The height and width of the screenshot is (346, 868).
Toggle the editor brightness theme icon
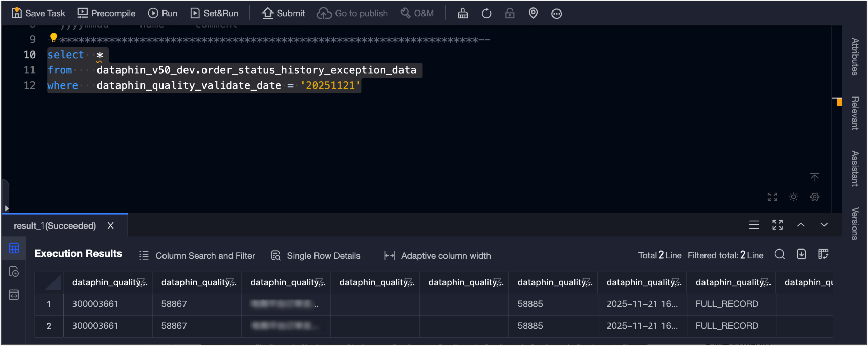(794, 197)
